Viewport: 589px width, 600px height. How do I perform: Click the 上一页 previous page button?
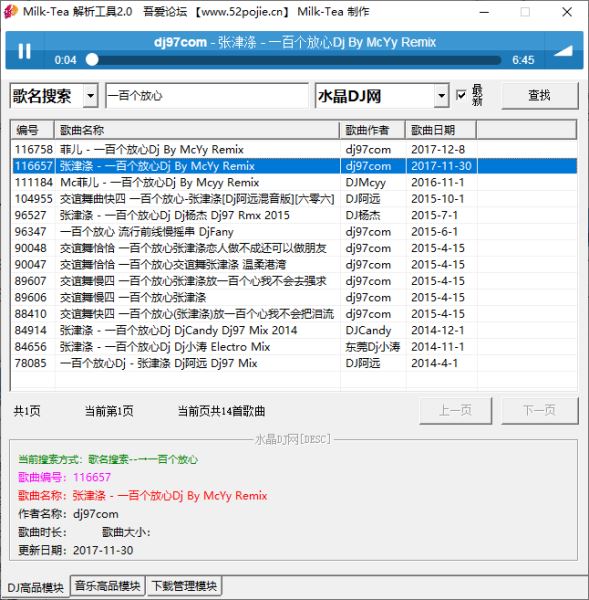[x=455, y=411]
